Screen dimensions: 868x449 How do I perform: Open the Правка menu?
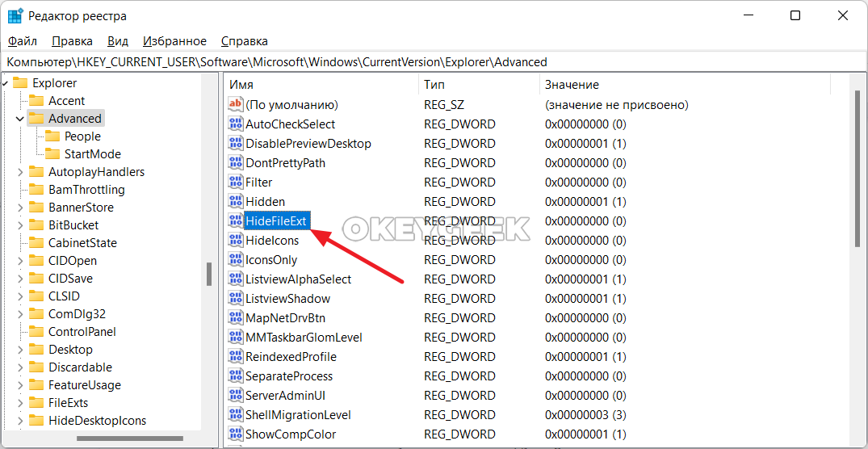click(72, 41)
